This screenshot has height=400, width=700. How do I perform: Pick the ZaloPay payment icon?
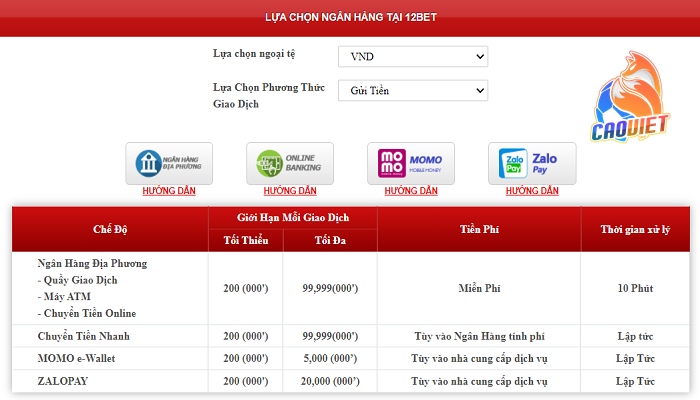[532, 163]
